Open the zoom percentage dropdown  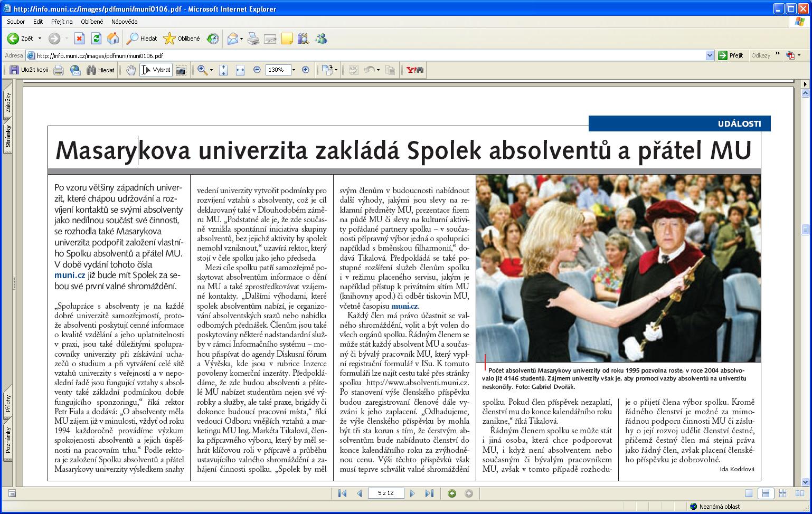tap(294, 70)
